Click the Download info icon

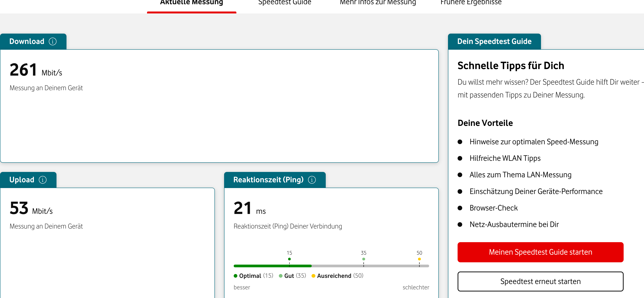click(x=52, y=41)
